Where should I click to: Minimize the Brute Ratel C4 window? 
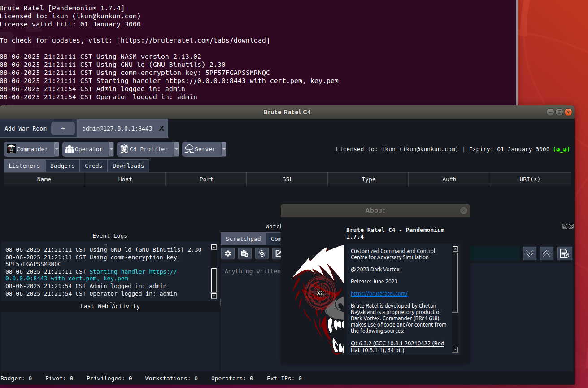click(550, 112)
